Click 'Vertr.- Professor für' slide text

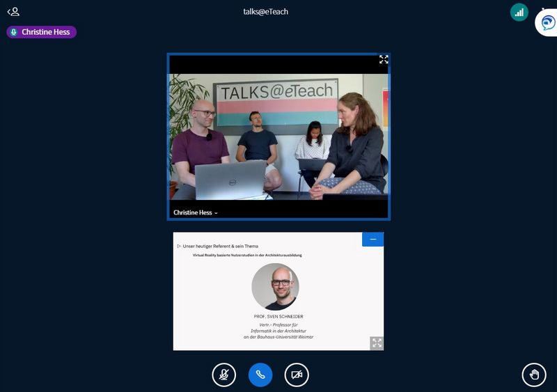(x=278, y=325)
